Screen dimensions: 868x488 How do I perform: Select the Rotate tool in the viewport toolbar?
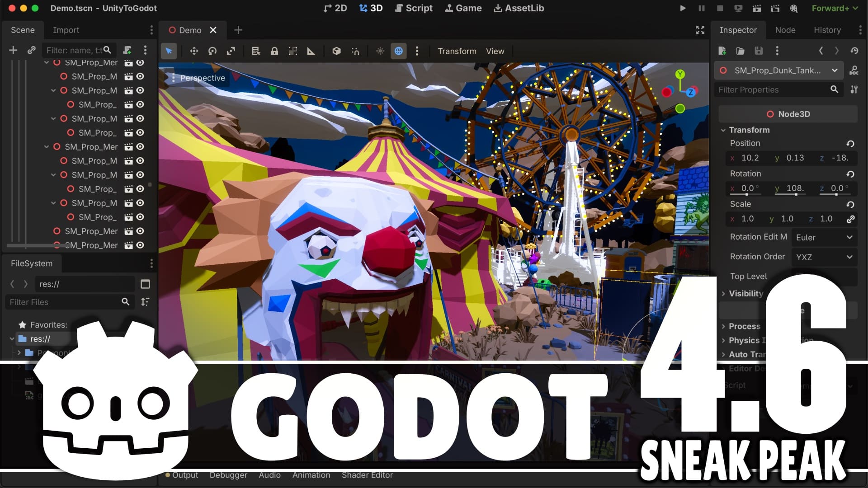212,51
